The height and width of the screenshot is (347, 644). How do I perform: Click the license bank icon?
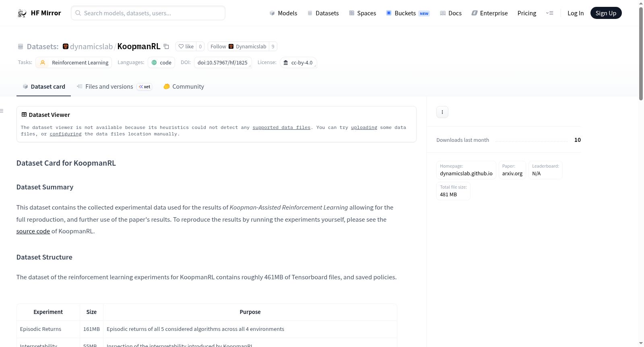286,62
